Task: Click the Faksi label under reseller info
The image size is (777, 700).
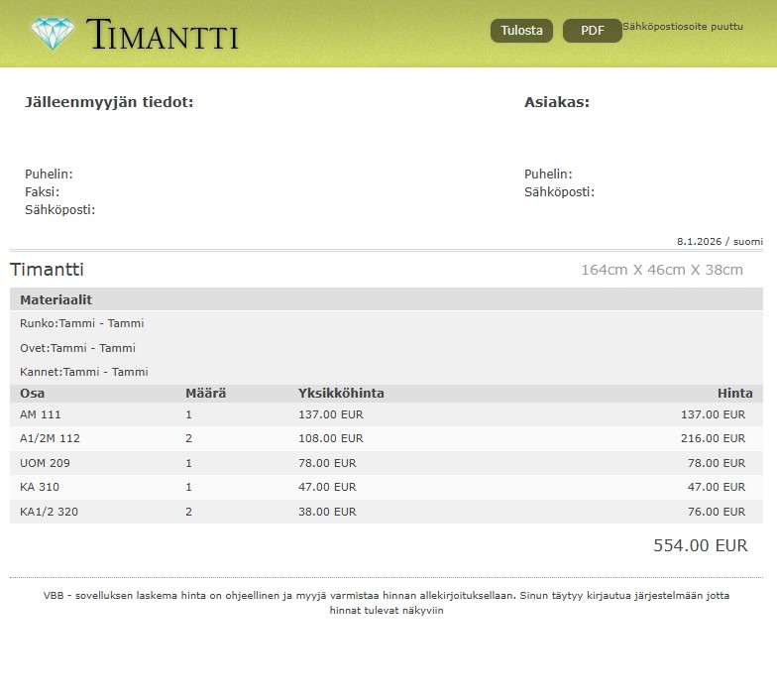Action: (42, 192)
